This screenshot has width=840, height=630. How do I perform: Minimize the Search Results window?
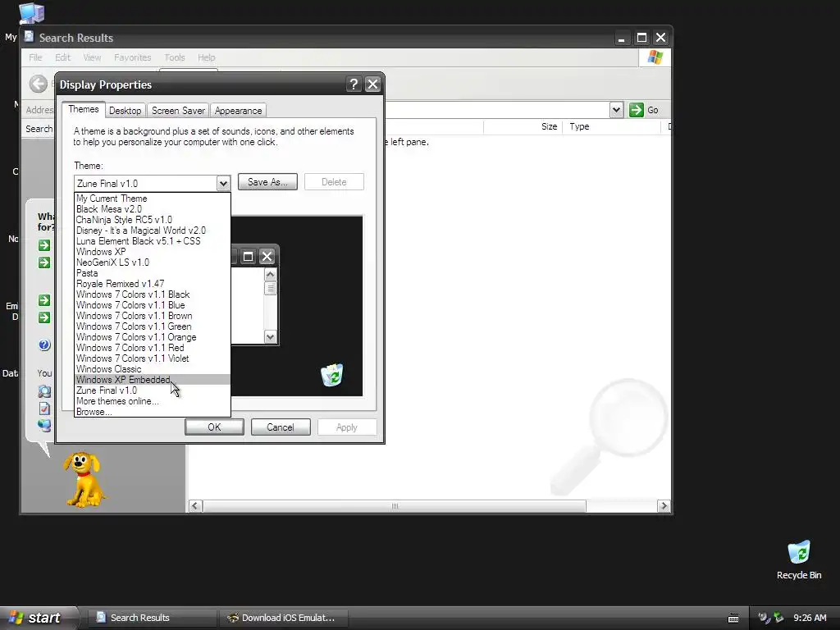pos(622,38)
